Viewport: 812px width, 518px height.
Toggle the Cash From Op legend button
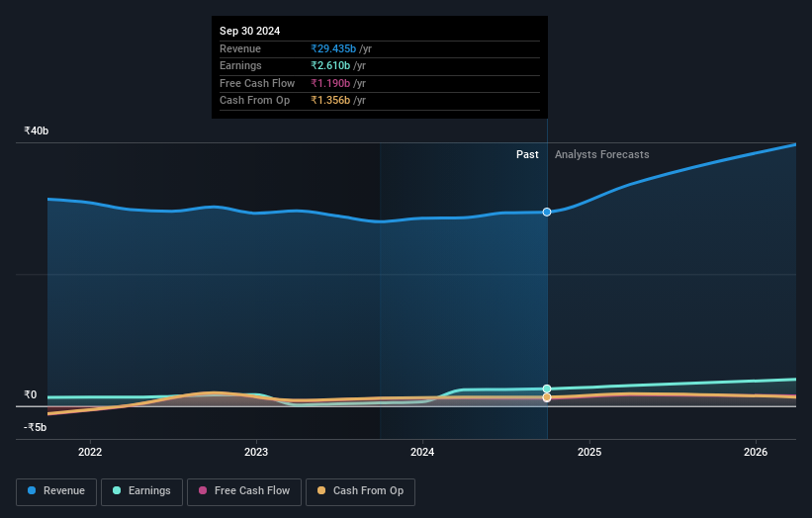(x=360, y=491)
